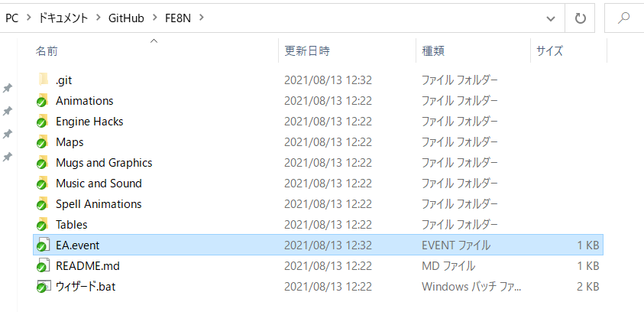Expand the chevron after FE8N breadcrumb
Screen dimensions: 644x312
coord(201,18)
